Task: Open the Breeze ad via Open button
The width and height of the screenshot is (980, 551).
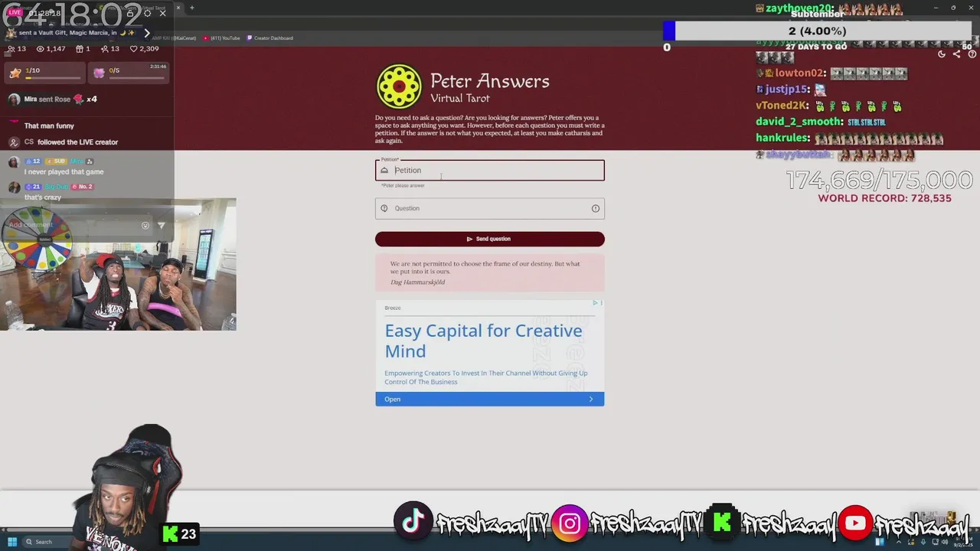Action: click(x=489, y=399)
